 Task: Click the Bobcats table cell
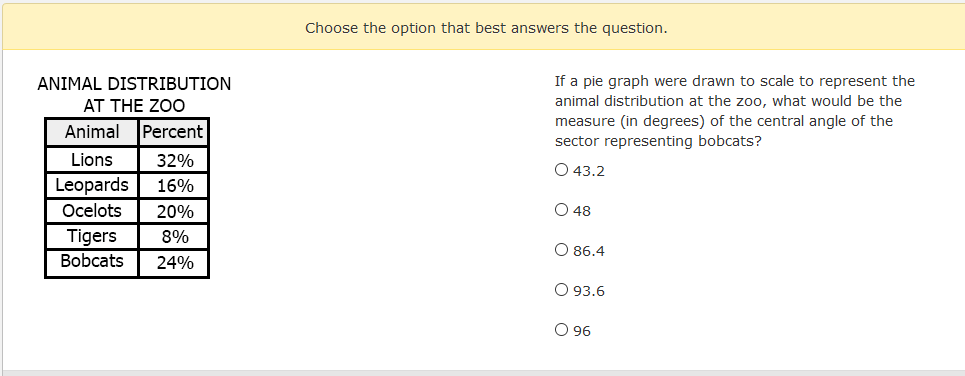coord(92,262)
